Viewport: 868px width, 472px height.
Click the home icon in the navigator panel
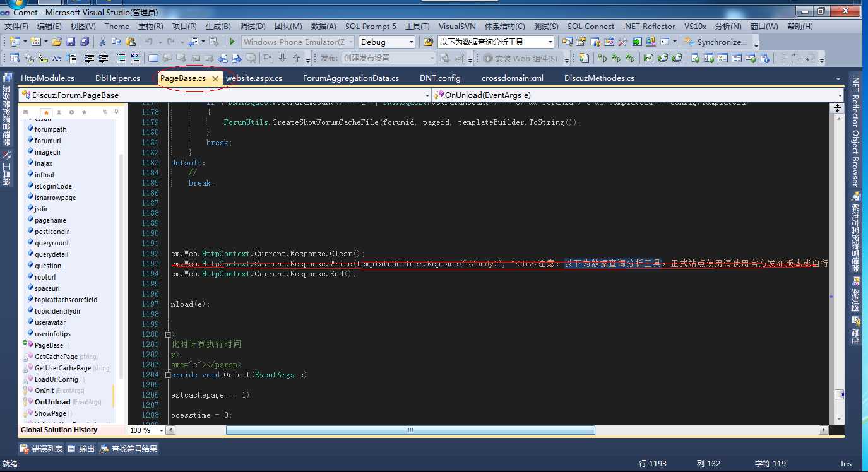pos(46,112)
